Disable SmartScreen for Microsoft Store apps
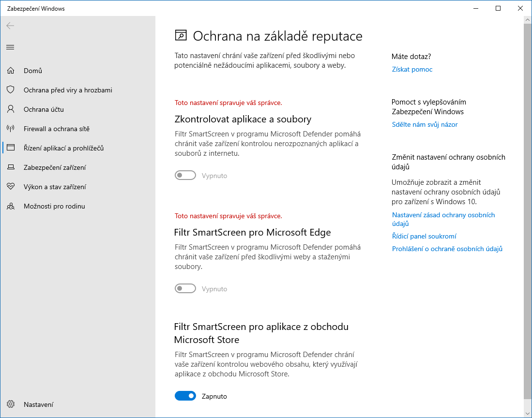Screen dimensions: 532x418 pos(185,396)
